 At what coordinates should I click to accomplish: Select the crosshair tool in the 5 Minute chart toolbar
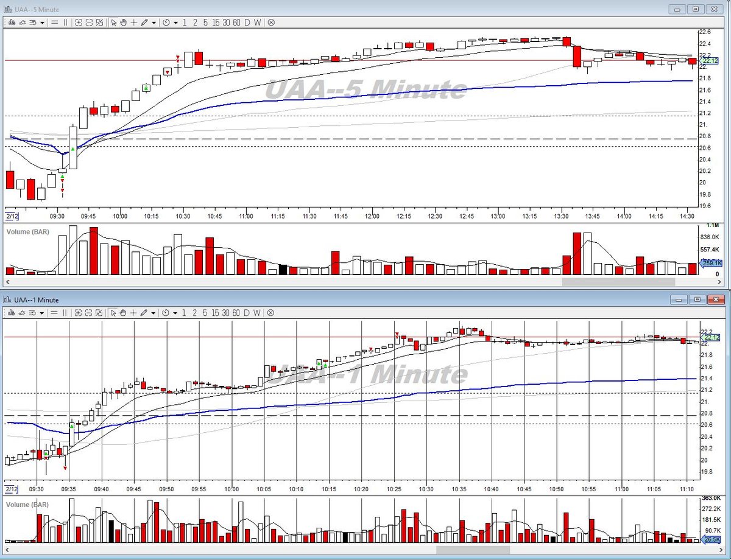(133, 23)
